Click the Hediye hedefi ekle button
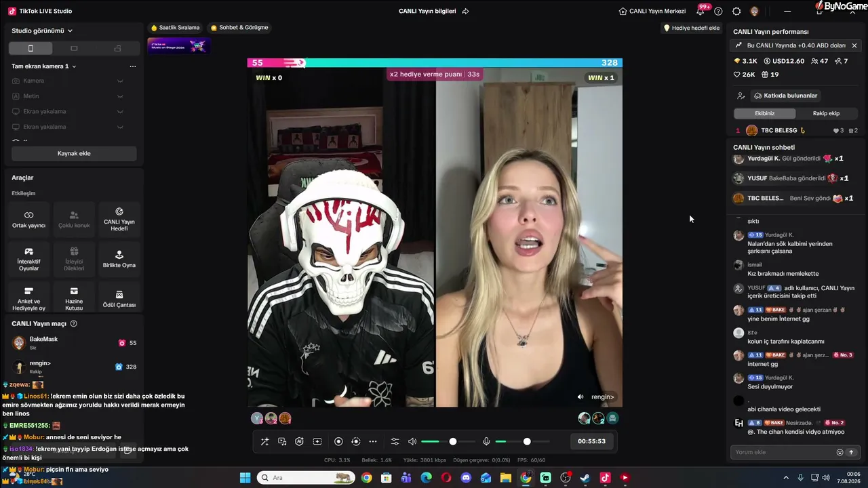868x488 pixels. 691,28
